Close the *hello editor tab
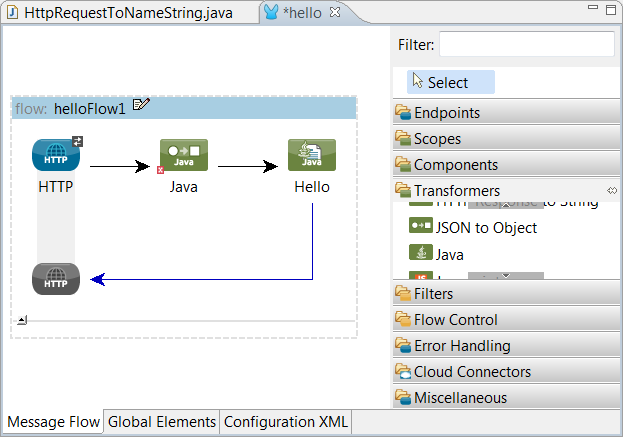This screenshot has width=623, height=437. point(335,12)
